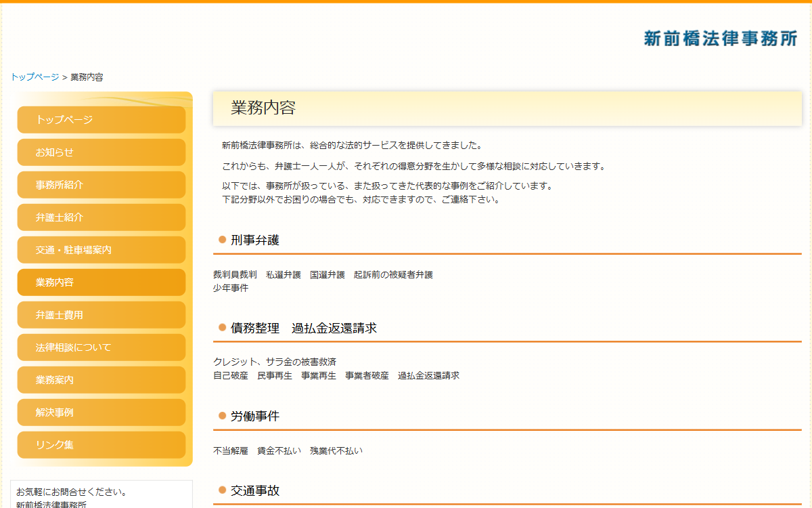This screenshot has width=812, height=508.
Task: Select the highlighted 業務内容 sidebar item
Action: pos(101,282)
